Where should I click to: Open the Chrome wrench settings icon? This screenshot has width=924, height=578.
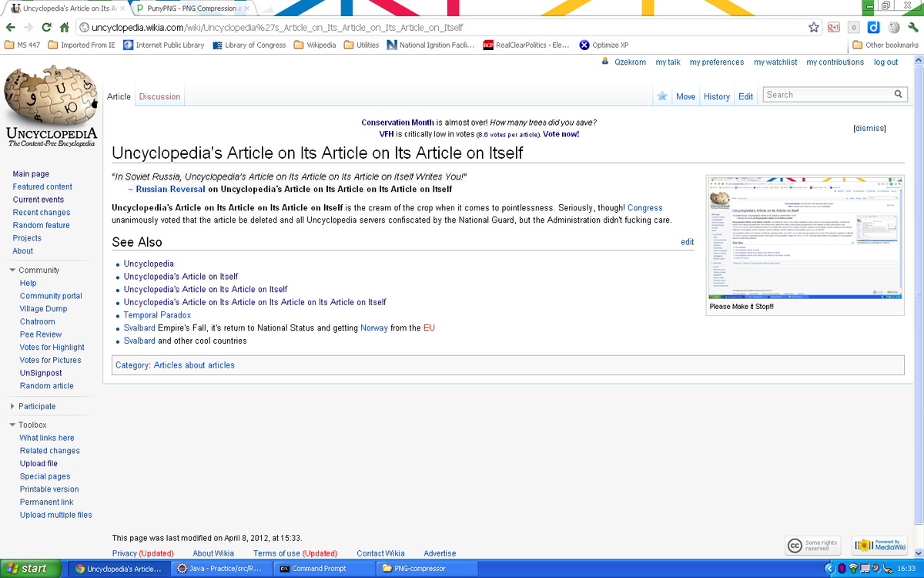(912, 26)
